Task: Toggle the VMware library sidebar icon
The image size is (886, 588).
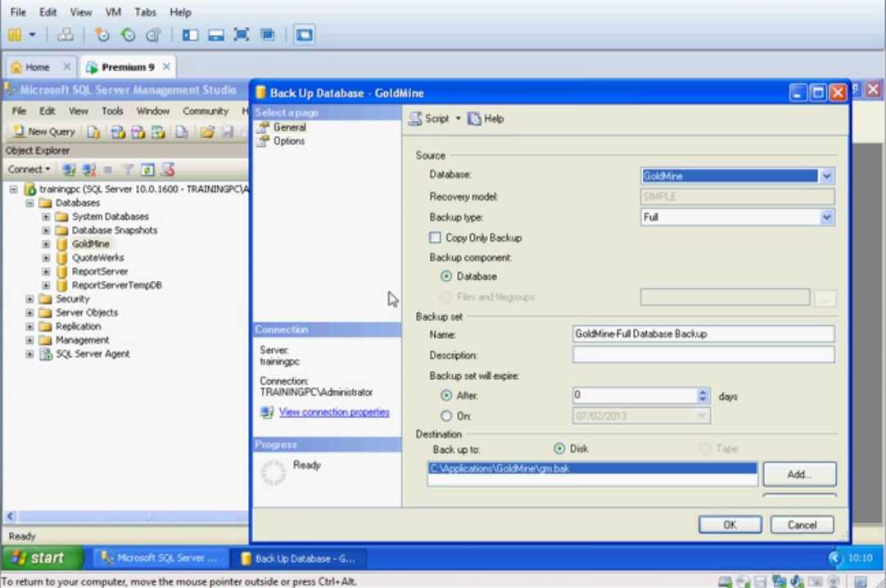Action: click(190, 35)
